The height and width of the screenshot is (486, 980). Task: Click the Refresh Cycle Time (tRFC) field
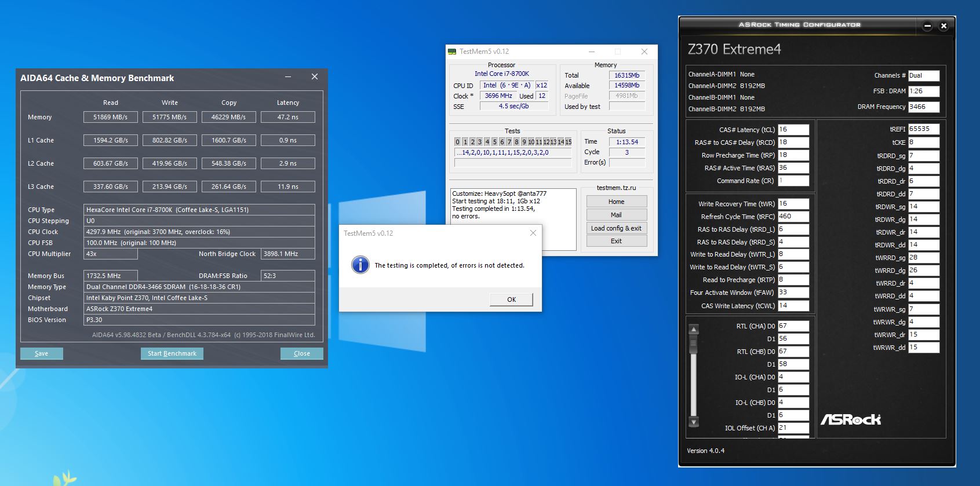(x=793, y=217)
